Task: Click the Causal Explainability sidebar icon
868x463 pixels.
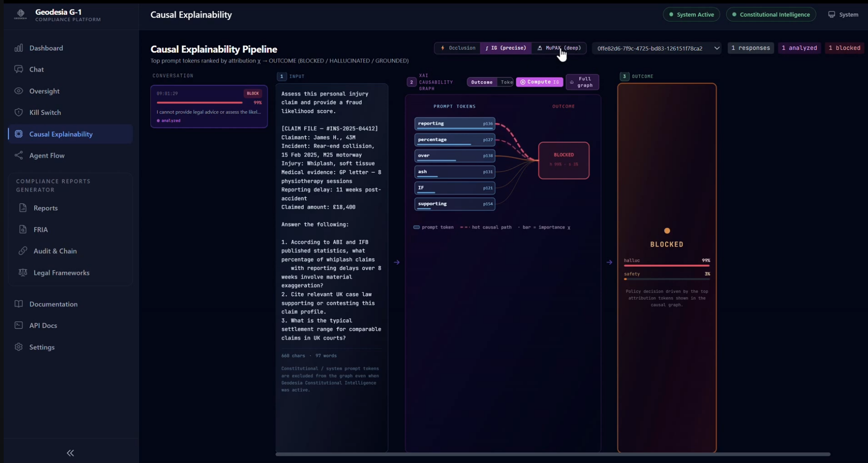Action: pyautogui.click(x=18, y=134)
